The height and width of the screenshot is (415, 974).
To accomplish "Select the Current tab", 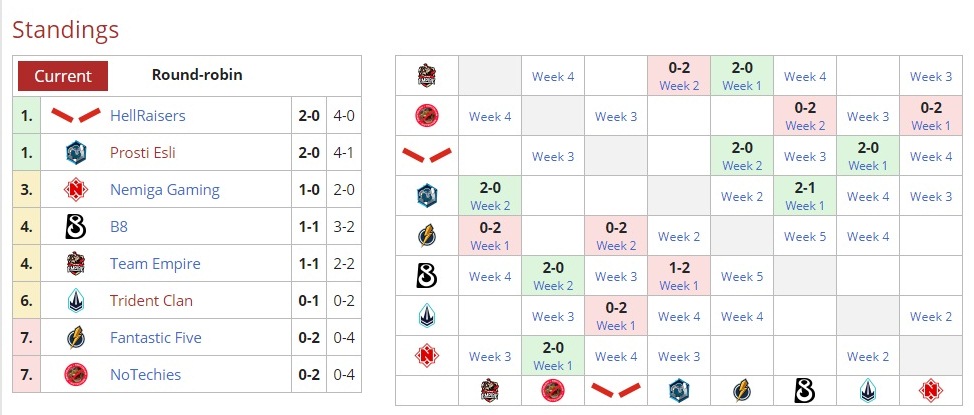I will tap(63, 76).
